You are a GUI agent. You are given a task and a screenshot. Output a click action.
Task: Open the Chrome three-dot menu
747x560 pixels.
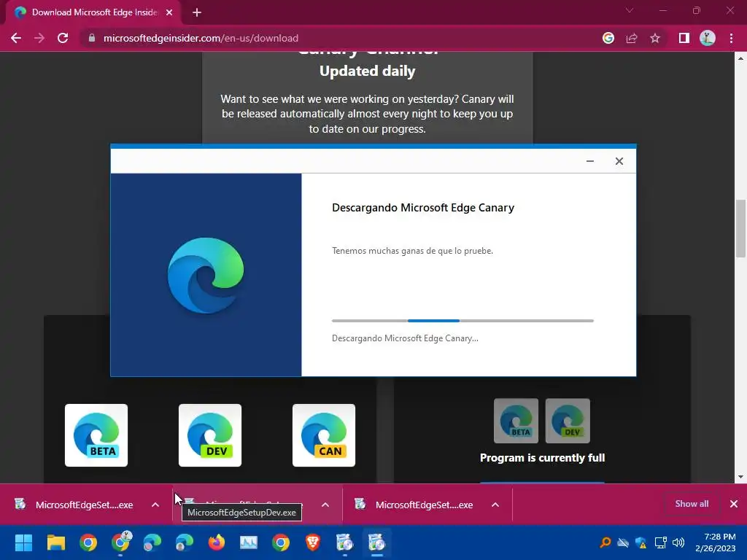731,38
